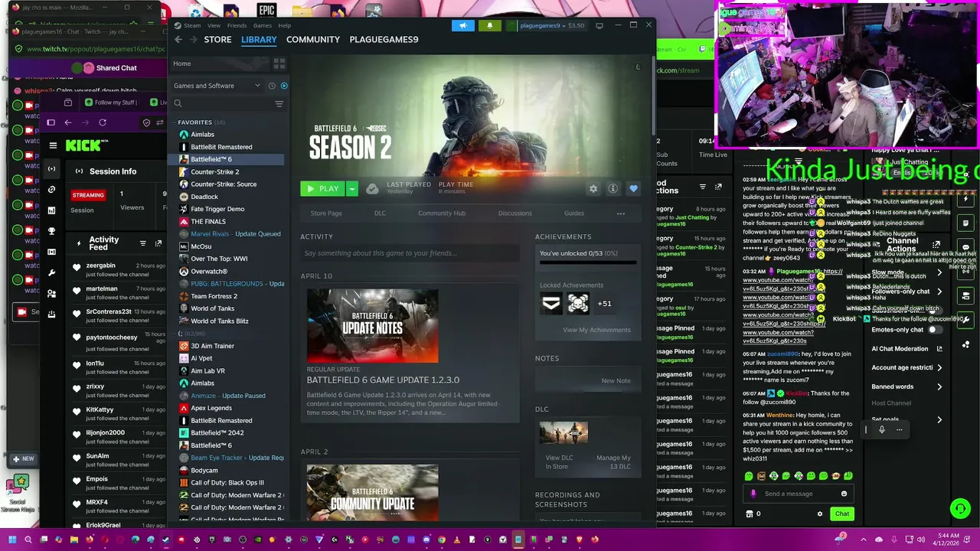The width and height of the screenshot is (980, 551).
Task: Open the Kick sidebar community people icon
Action: 51,293
